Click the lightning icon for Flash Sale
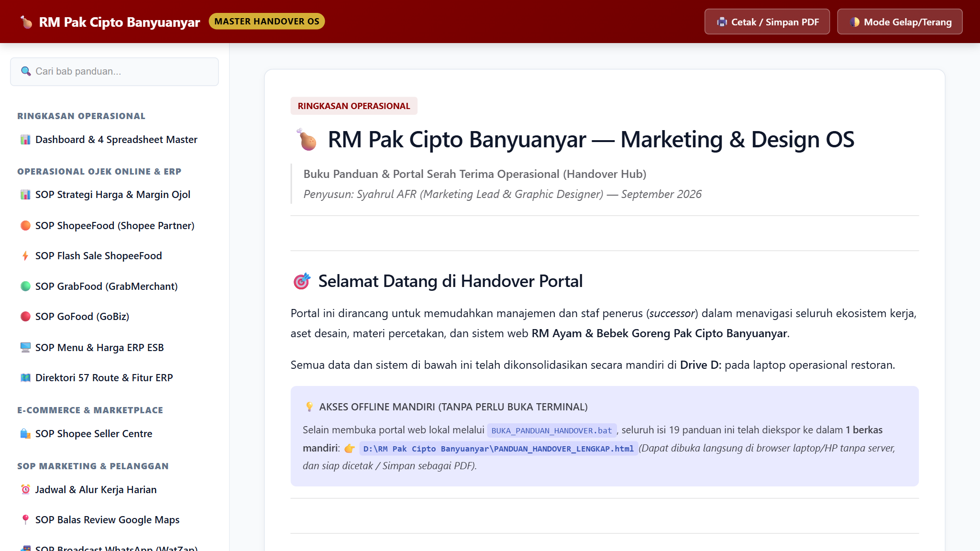 (x=25, y=256)
